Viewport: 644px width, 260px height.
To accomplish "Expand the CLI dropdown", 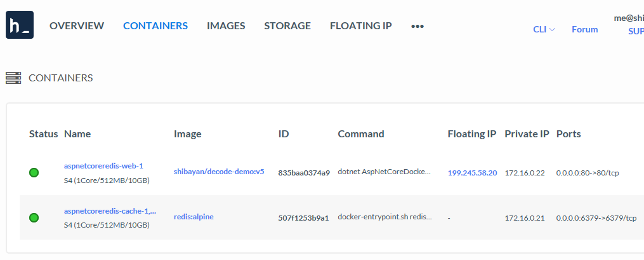I will [544, 30].
